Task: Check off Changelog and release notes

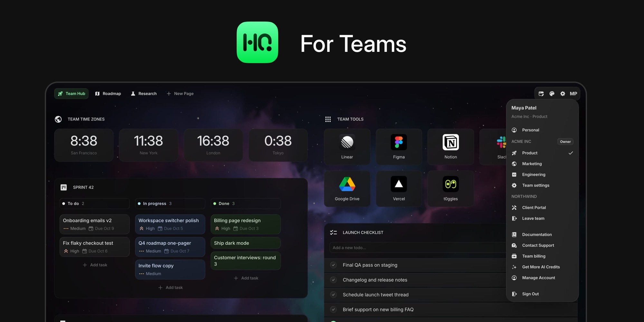Action: pyautogui.click(x=334, y=280)
